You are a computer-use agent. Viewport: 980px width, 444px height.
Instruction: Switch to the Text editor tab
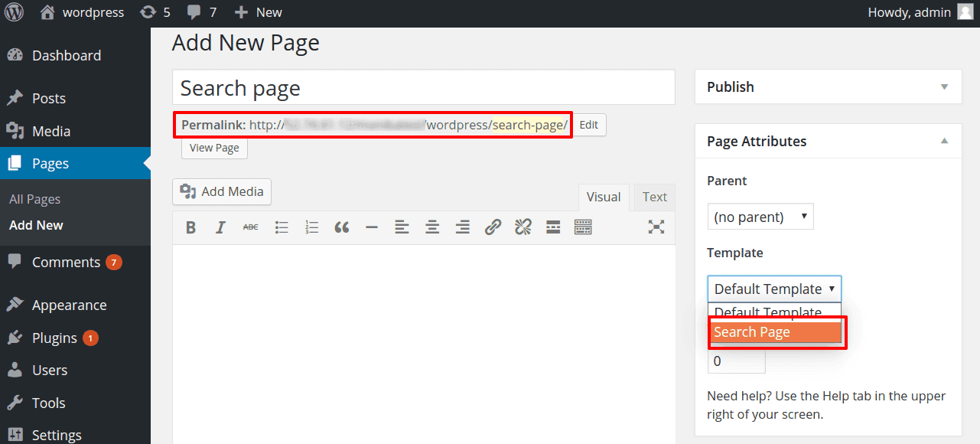pyautogui.click(x=654, y=198)
